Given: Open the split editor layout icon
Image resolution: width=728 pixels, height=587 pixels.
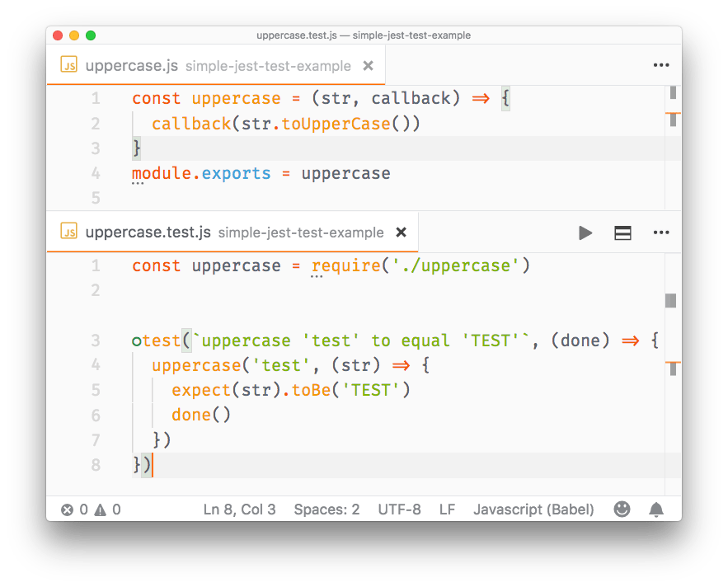Looking at the screenshot, I should point(622,232).
